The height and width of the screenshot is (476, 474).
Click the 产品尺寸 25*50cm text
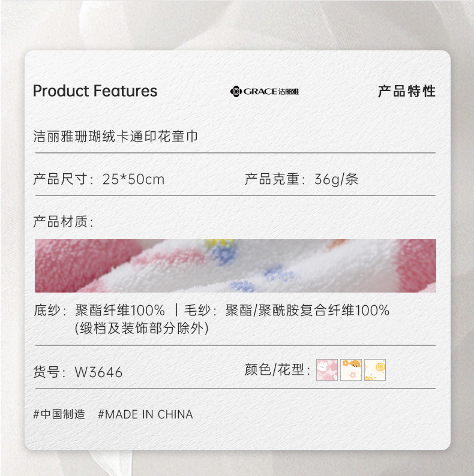pyautogui.click(x=99, y=179)
